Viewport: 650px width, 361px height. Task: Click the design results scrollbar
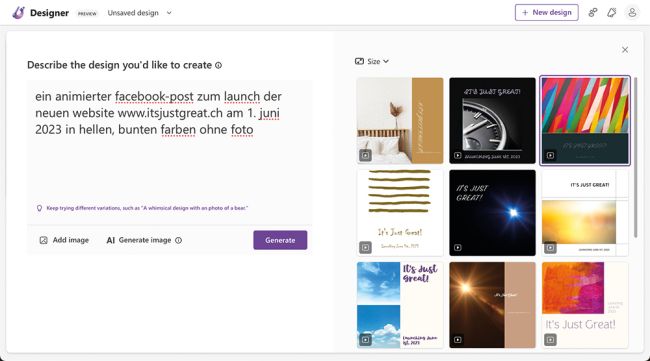(635, 157)
